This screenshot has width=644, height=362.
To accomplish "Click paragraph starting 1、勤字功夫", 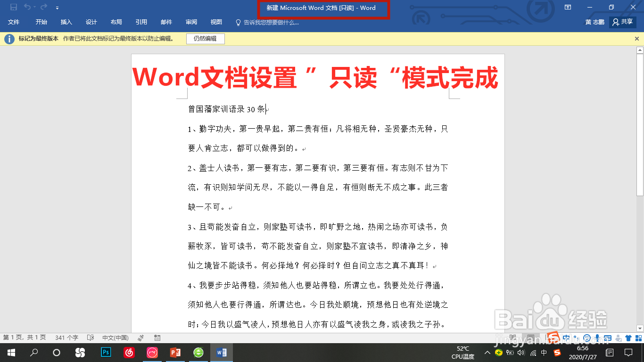I will coord(318,139).
